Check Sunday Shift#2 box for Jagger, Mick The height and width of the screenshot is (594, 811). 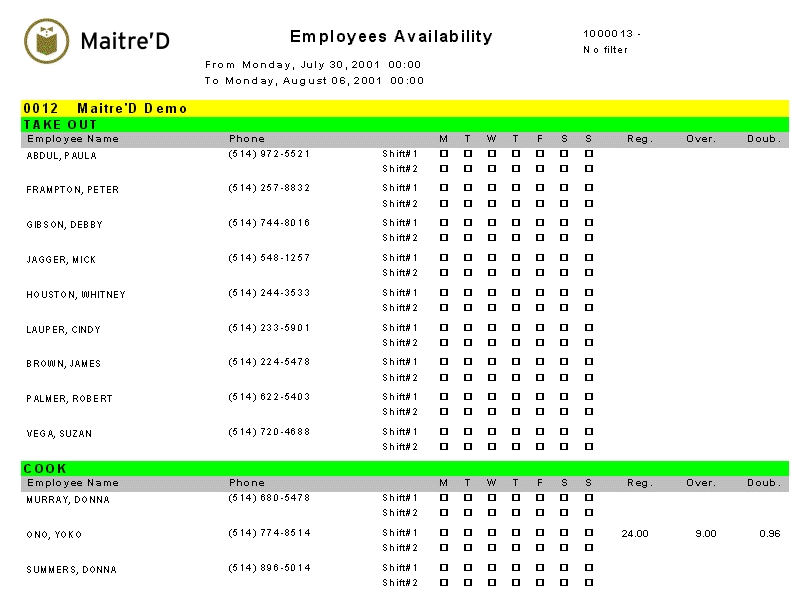click(x=589, y=273)
